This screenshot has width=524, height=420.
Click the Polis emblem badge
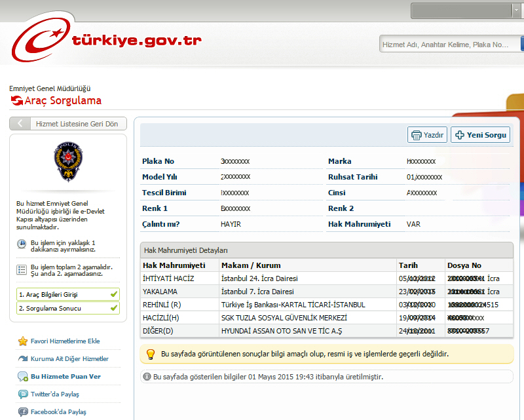[x=68, y=161]
